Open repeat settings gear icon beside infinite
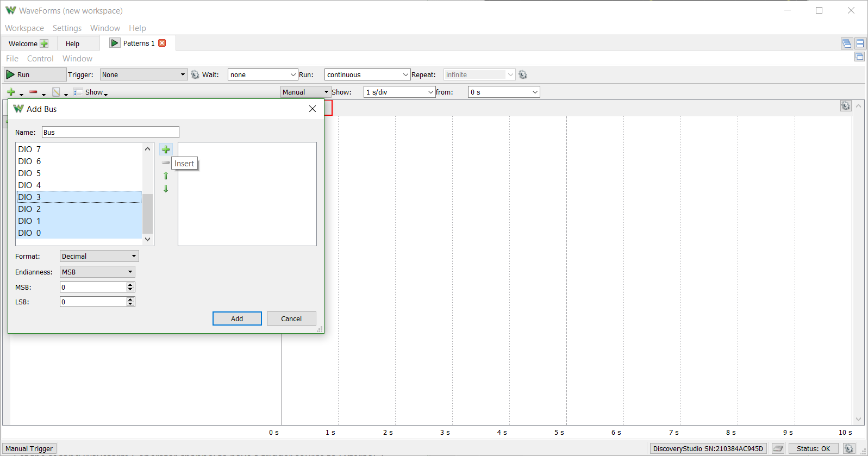 (x=523, y=74)
